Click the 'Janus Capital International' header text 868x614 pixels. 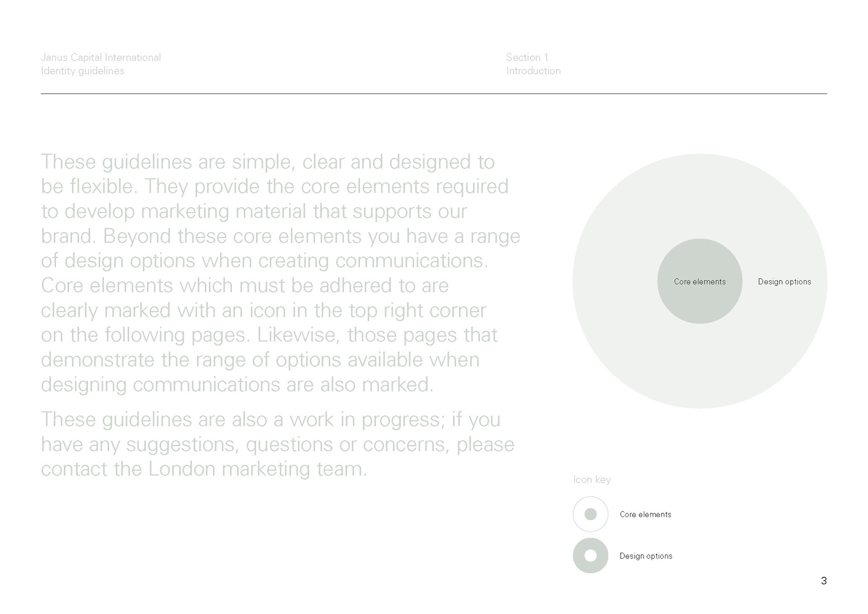[101, 57]
